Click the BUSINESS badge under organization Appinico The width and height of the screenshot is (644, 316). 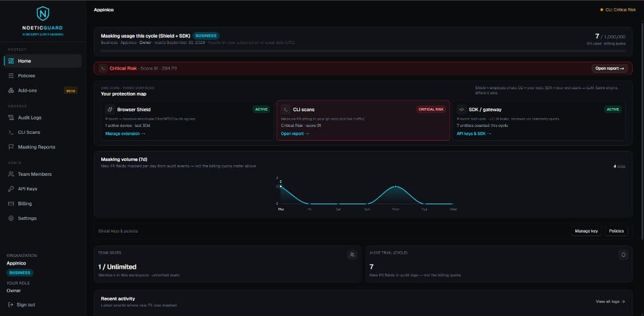point(20,273)
